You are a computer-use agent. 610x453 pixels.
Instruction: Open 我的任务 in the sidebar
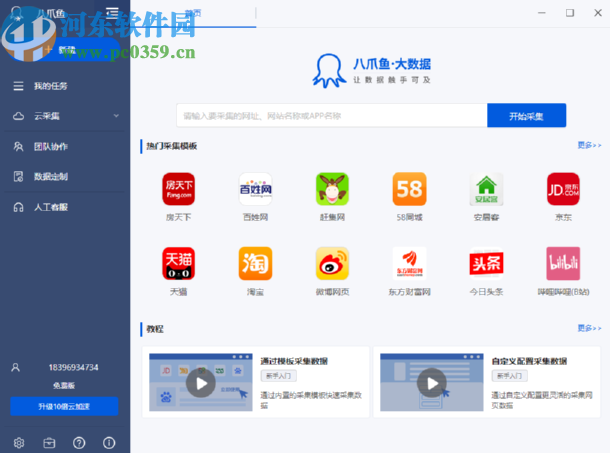[x=51, y=86]
